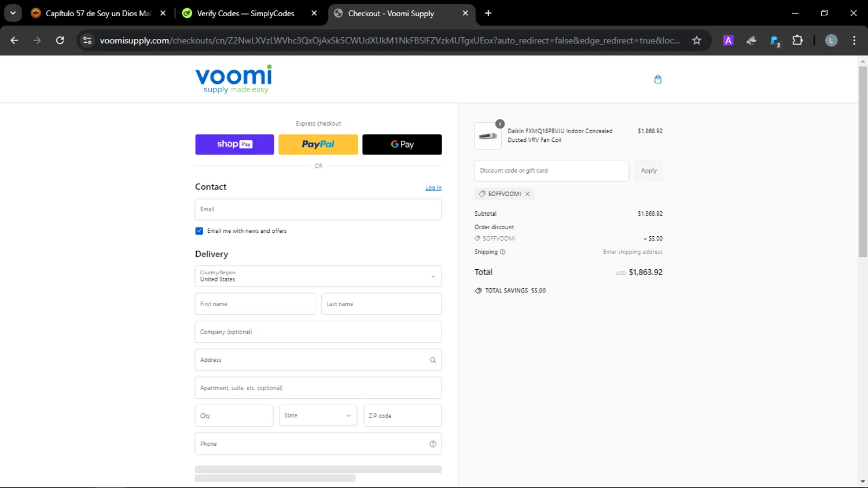Image resolution: width=868 pixels, height=488 pixels.
Task: Open the tab search dropdown arrow
Action: [x=13, y=13]
